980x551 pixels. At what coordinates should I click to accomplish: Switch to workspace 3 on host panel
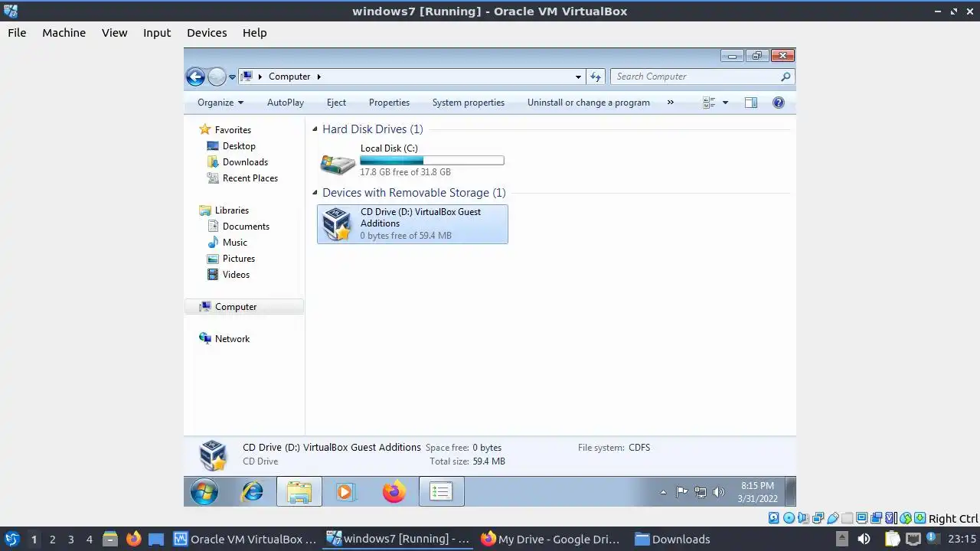coord(70,540)
